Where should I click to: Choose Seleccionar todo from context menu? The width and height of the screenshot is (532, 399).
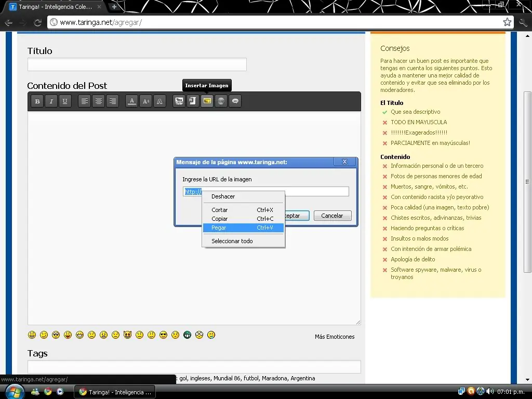point(243,241)
